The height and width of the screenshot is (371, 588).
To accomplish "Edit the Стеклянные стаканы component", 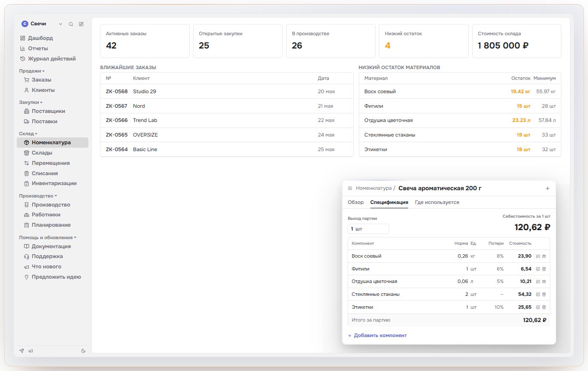I will coord(538,295).
